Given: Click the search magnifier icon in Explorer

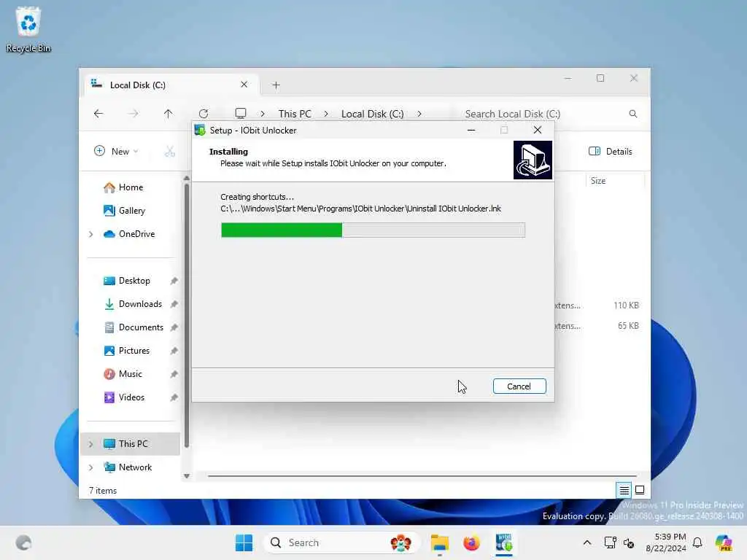Looking at the screenshot, I should pos(633,114).
